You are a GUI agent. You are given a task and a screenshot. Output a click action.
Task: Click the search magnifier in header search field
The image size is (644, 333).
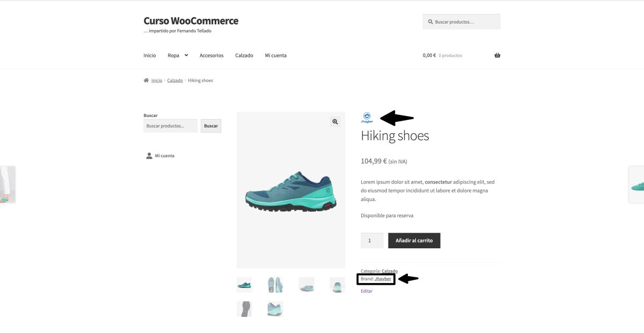pyautogui.click(x=430, y=21)
